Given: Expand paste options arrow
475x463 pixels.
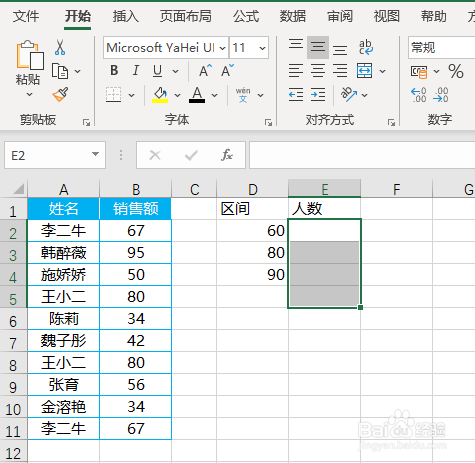Looking at the screenshot, I should [29, 95].
